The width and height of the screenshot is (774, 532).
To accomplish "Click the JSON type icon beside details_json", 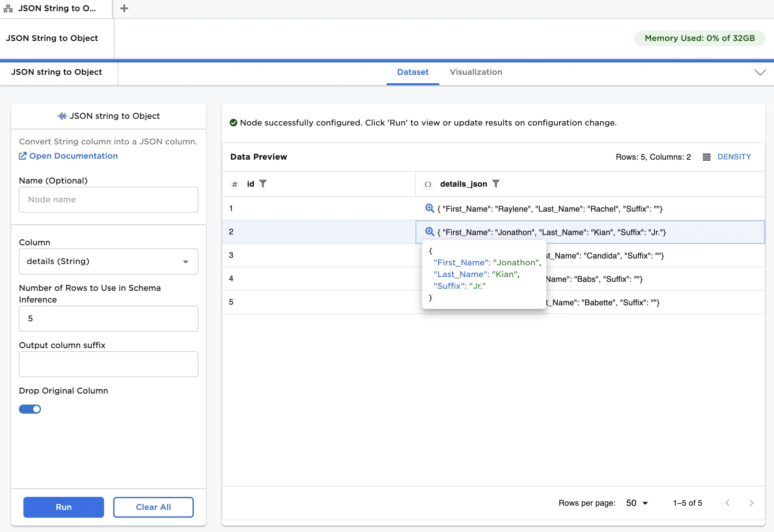I will click(x=428, y=184).
